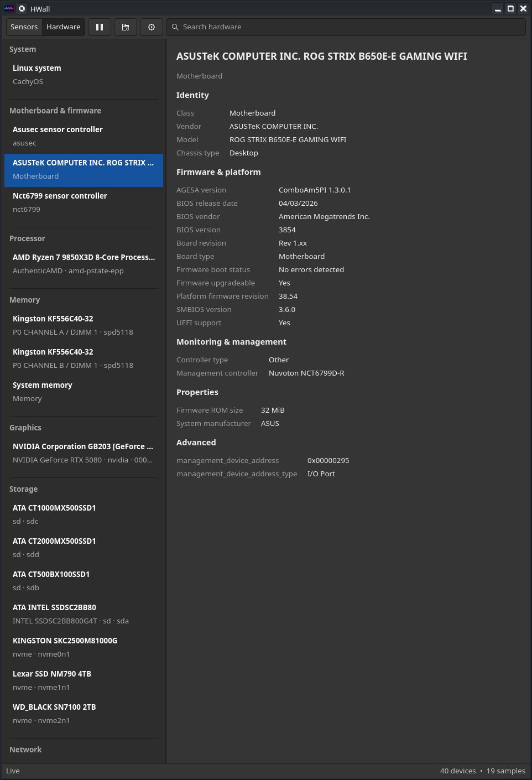The image size is (532, 780).
Task: Click the Motherboard & firmware section header
Action: [55, 111]
